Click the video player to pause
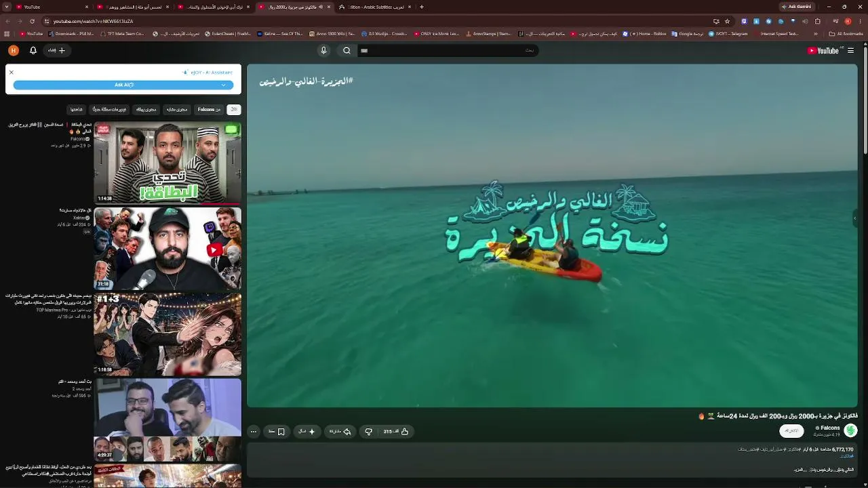This screenshot has width=868, height=488. pos(552,236)
